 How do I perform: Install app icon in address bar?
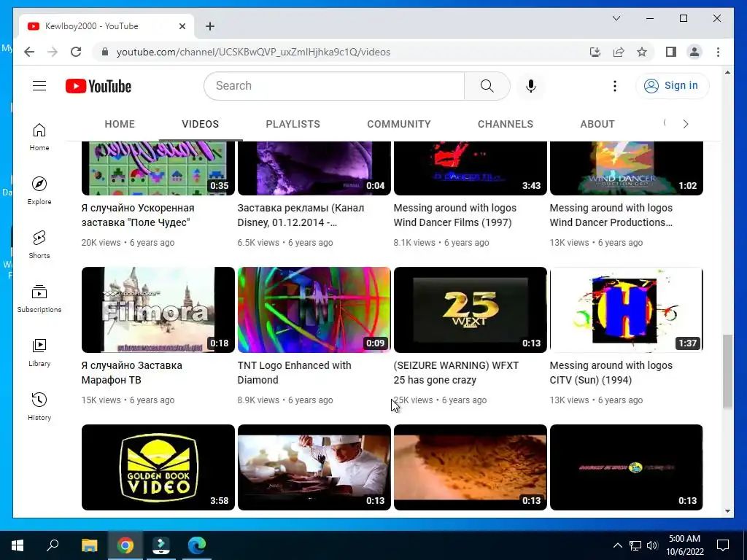tap(595, 52)
